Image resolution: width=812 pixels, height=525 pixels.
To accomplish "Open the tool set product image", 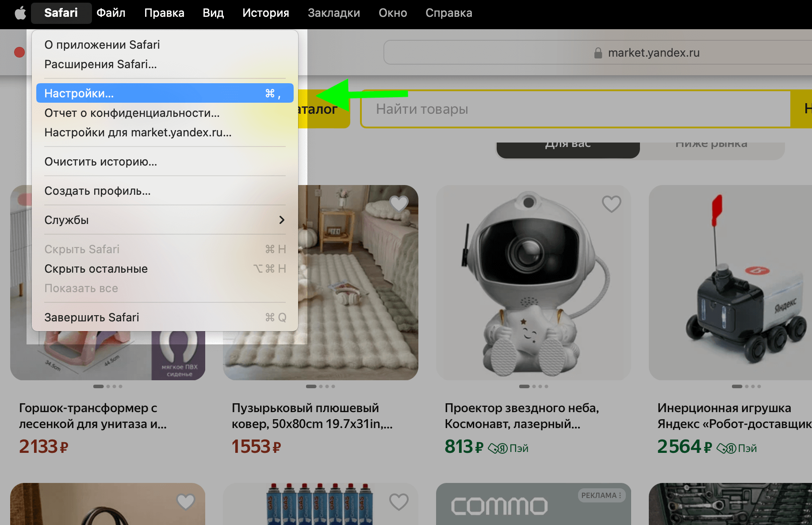I will pos(730,504).
